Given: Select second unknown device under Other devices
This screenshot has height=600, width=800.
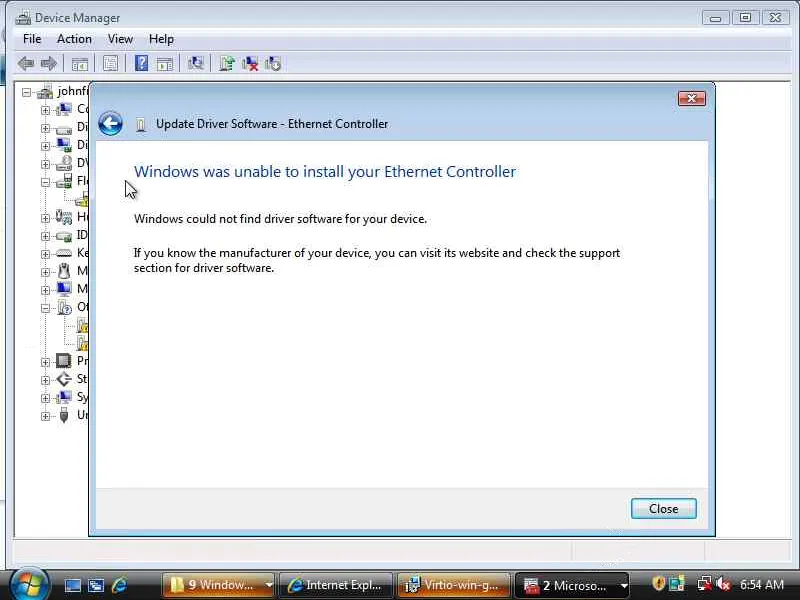Looking at the screenshot, I should click(82, 343).
